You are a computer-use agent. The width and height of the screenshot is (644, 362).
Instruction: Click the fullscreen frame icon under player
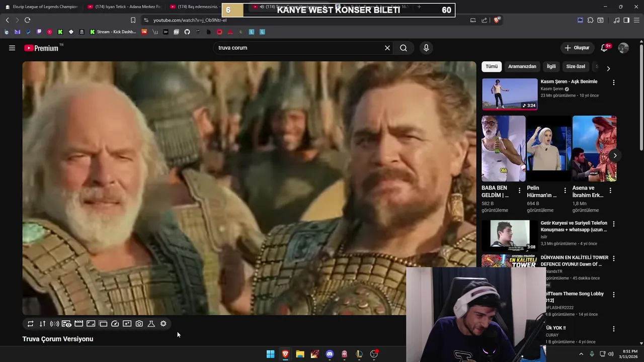[x=91, y=324]
